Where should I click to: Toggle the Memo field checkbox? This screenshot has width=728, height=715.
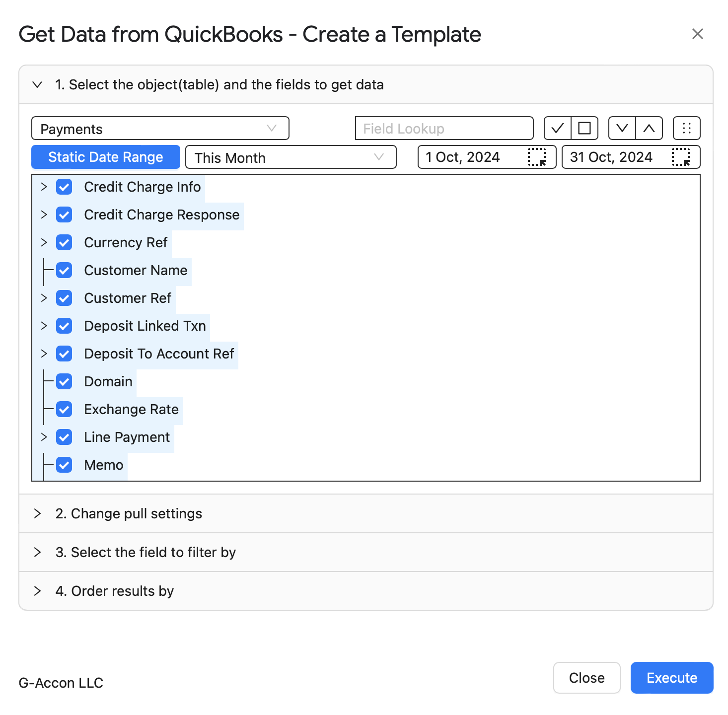coord(64,465)
